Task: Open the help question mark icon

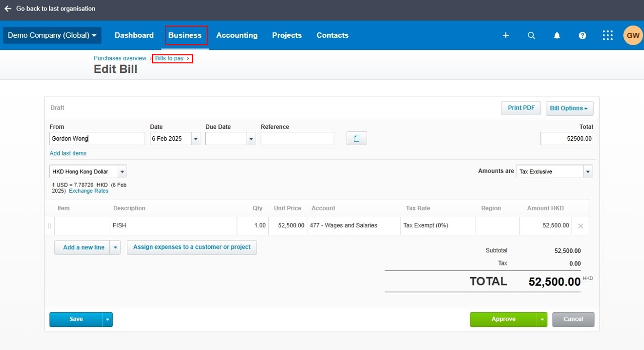Action: click(x=582, y=35)
